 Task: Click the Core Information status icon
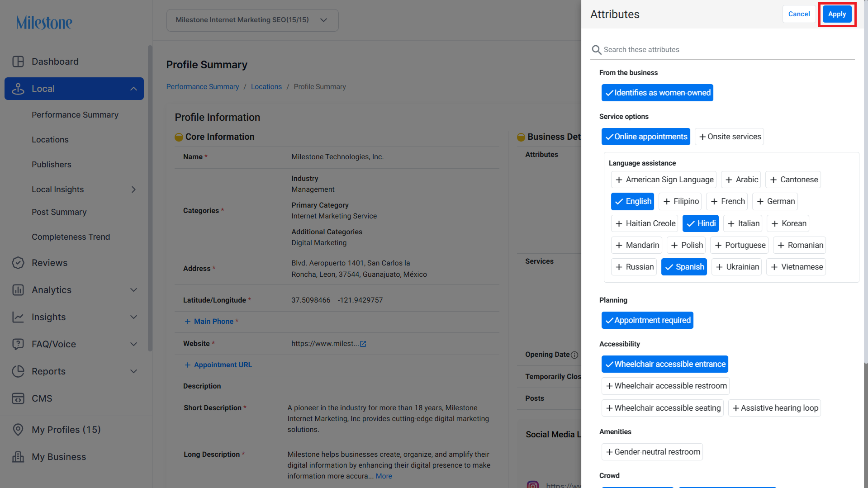click(x=179, y=137)
